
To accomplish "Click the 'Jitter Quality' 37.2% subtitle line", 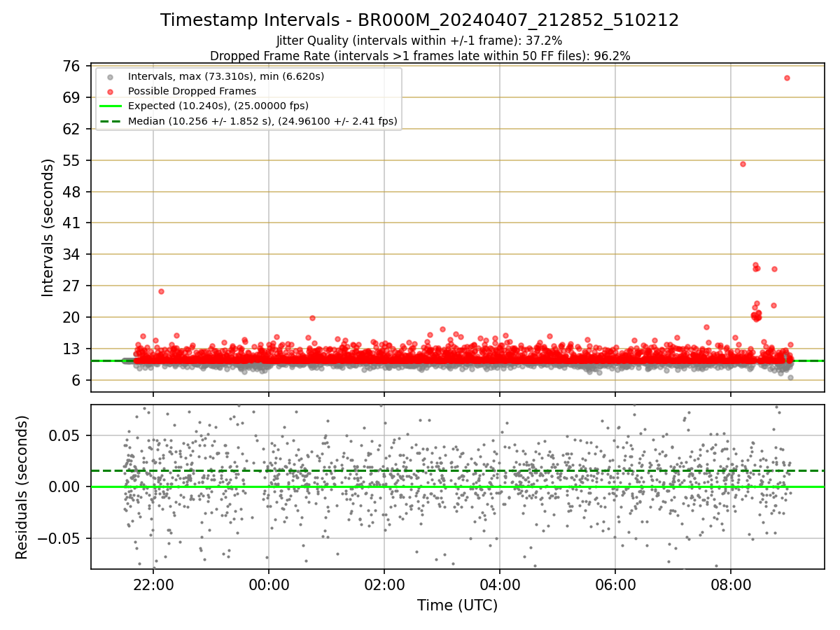I will point(419,41).
